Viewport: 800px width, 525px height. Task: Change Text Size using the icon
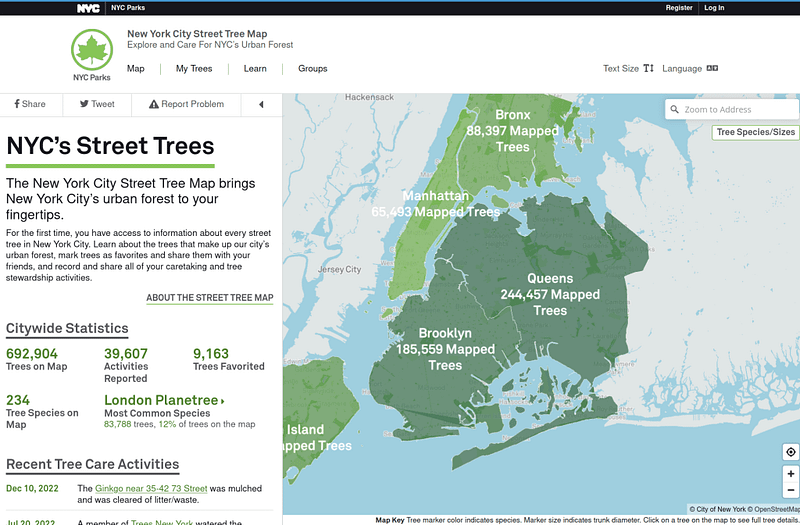[648, 68]
